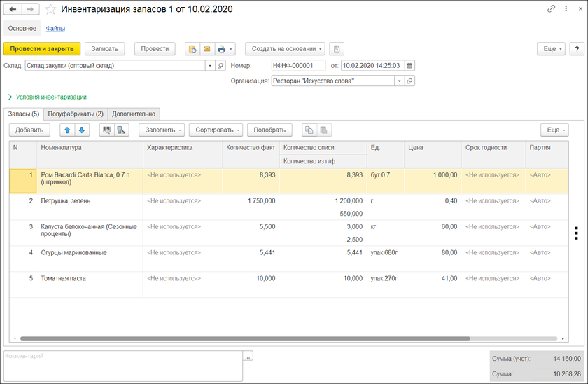The width and height of the screenshot is (588, 384).
Task: Switch to the Дополнительно tab
Action: click(x=134, y=114)
